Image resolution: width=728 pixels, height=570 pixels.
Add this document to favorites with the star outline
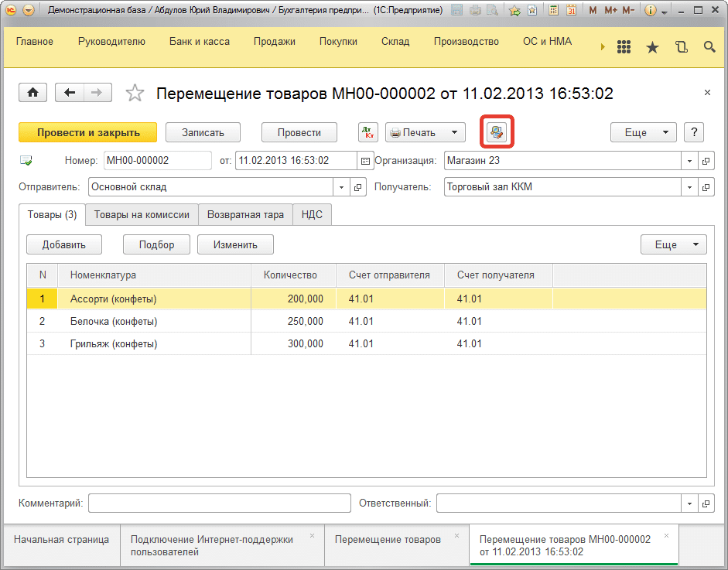pyautogui.click(x=135, y=94)
